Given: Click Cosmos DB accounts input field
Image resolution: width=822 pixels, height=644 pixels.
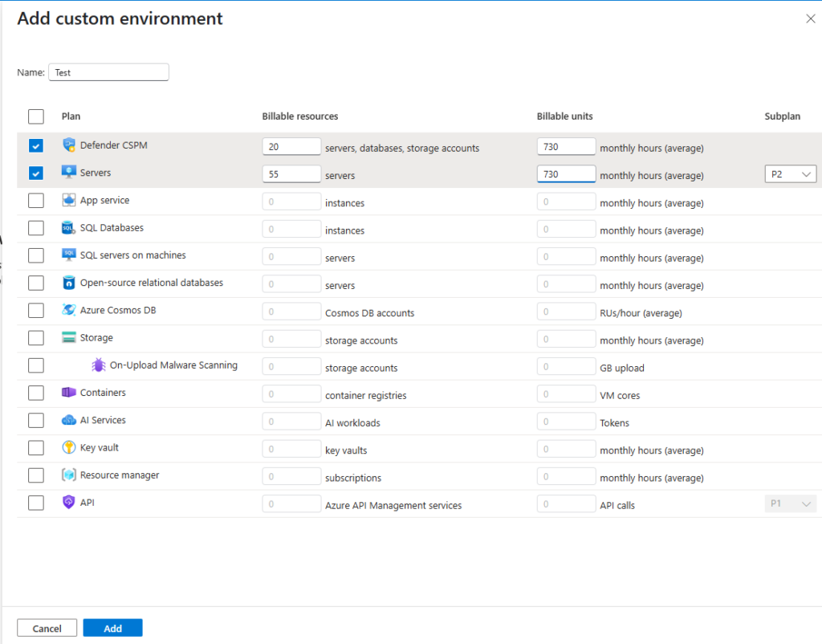Looking at the screenshot, I should pyautogui.click(x=291, y=312).
